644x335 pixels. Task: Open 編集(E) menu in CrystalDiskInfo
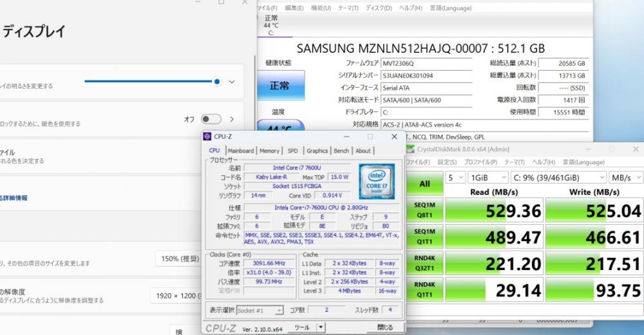point(294,8)
